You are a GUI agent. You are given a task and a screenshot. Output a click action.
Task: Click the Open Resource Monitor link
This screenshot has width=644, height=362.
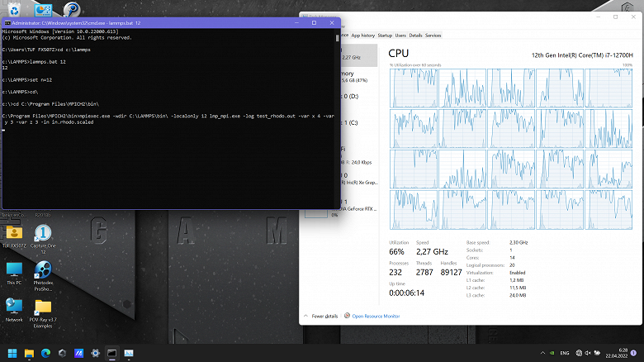point(376,316)
